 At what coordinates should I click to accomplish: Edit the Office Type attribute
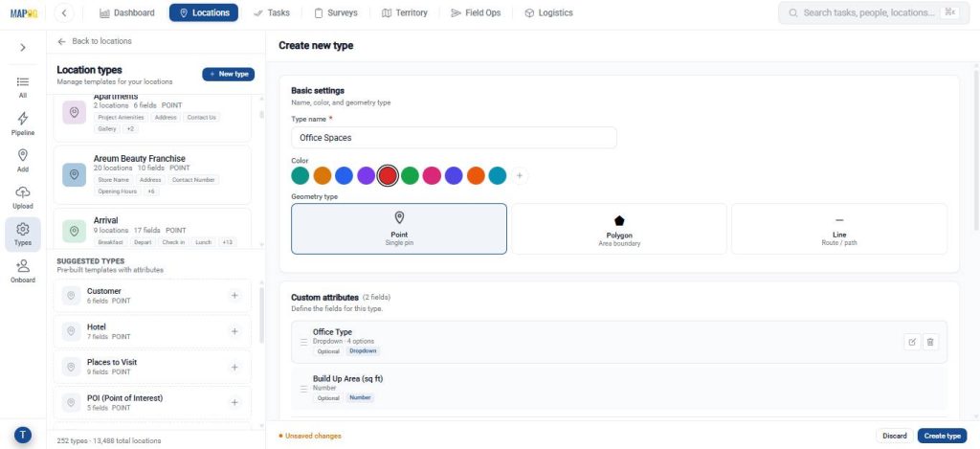(912, 342)
